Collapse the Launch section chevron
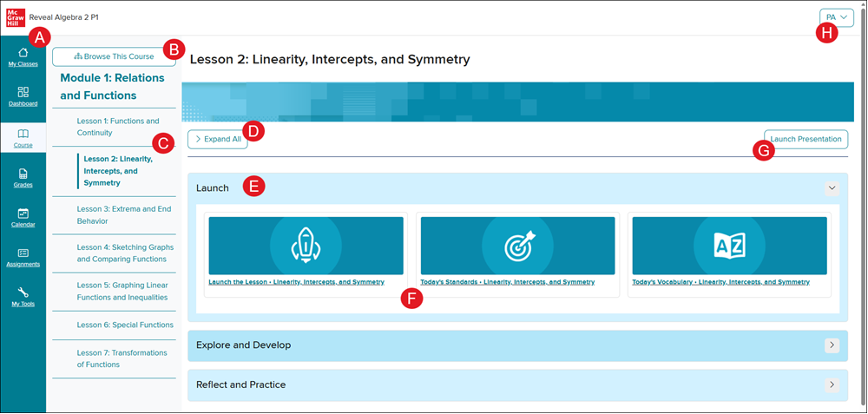Screen dimensions: 868x414 [x=831, y=187]
